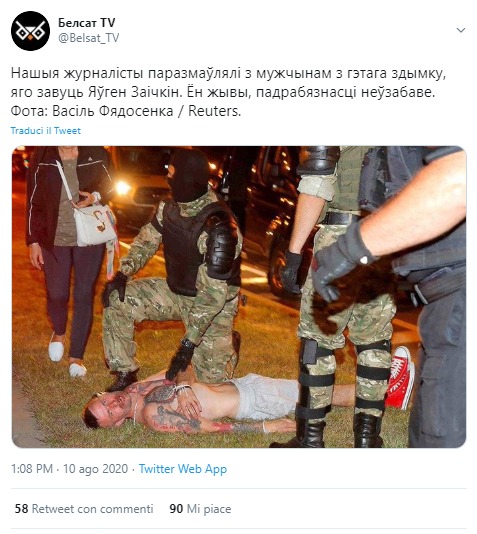Image resolution: width=477 pixels, height=534 pixels.
Task: Click the name Яўген Заічкін in tweet
Action: [x=133, y=92]
